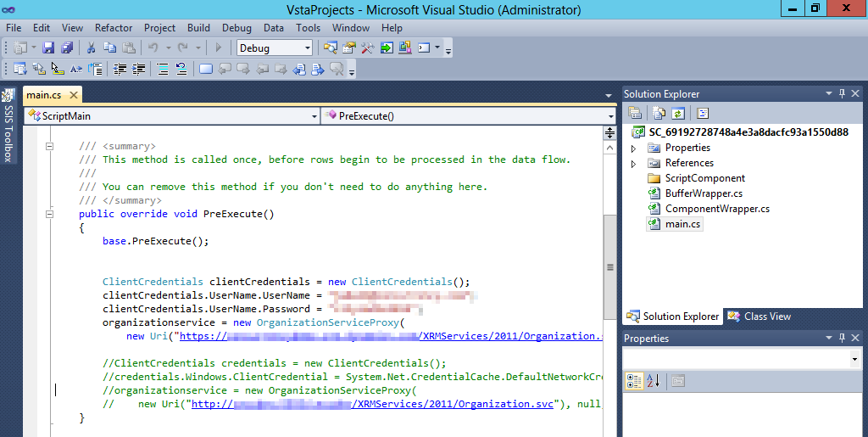Click the Paste toolbar icon
868x437 pixels.
[129, 48]
